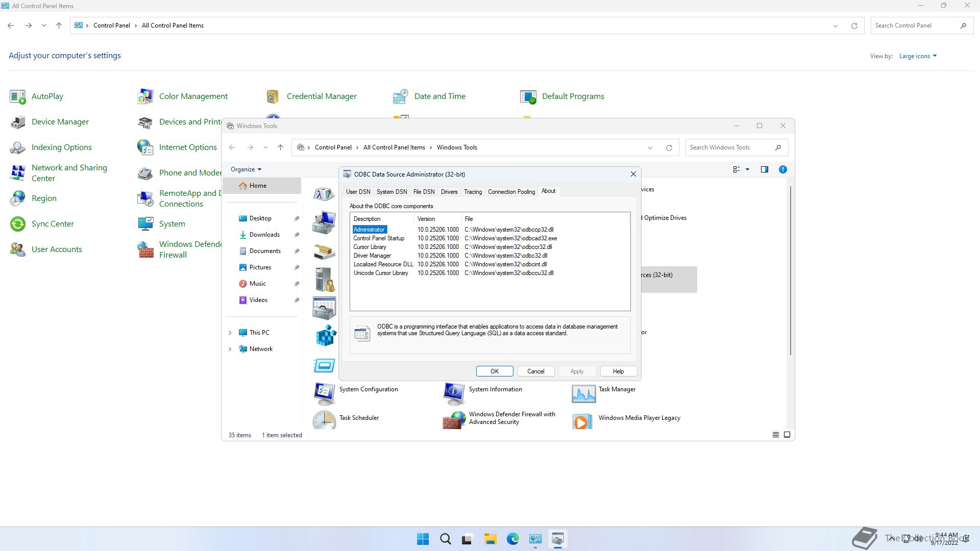Open Default Programs icon
980x551 pixels.
[528, 96]
